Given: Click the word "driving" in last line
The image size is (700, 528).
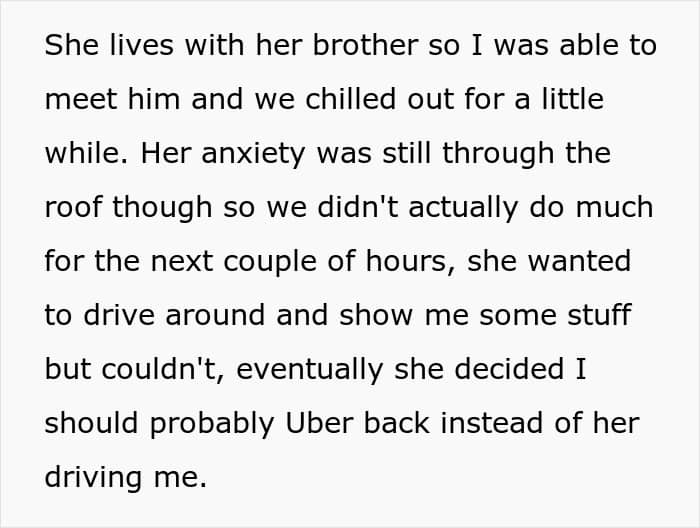Looking at the screenshot, I should click(x=93, y=478).
